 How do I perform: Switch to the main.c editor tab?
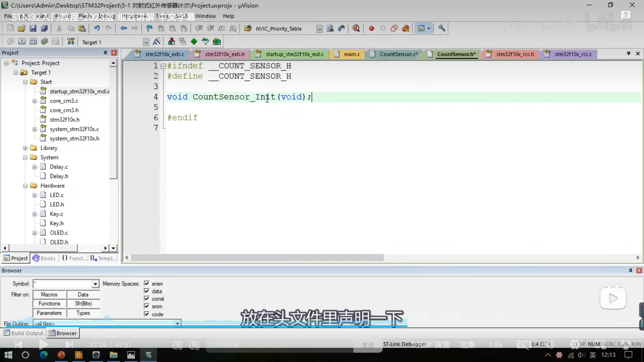coord(351,54)
